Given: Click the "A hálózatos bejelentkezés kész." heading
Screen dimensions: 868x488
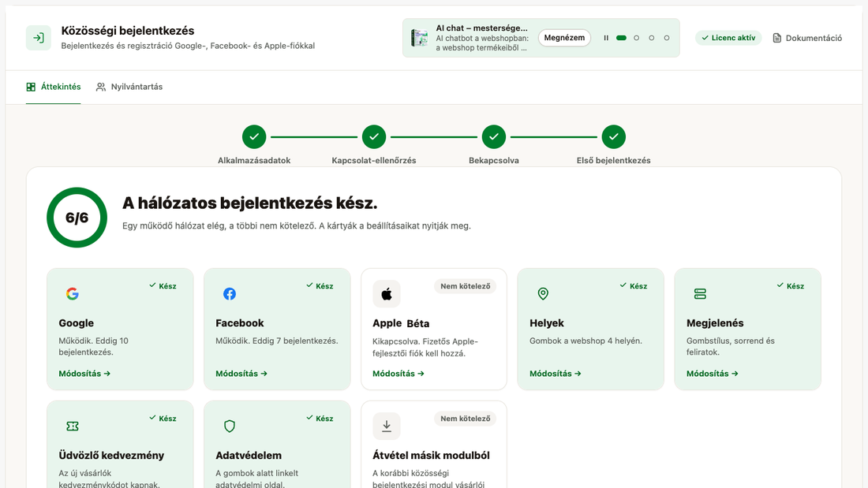Looking at the screenshot, I should click(x=249, y=203).
